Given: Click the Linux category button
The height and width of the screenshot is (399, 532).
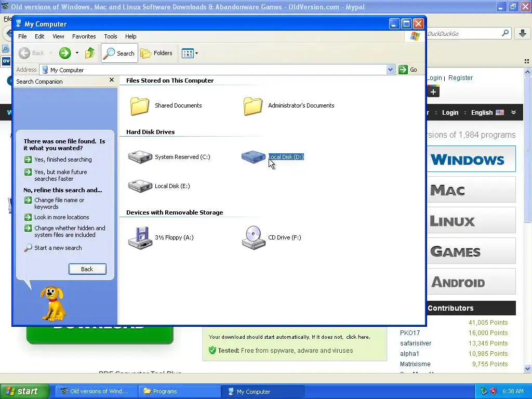Looking at the screenshot, I should tap(471, 220).
